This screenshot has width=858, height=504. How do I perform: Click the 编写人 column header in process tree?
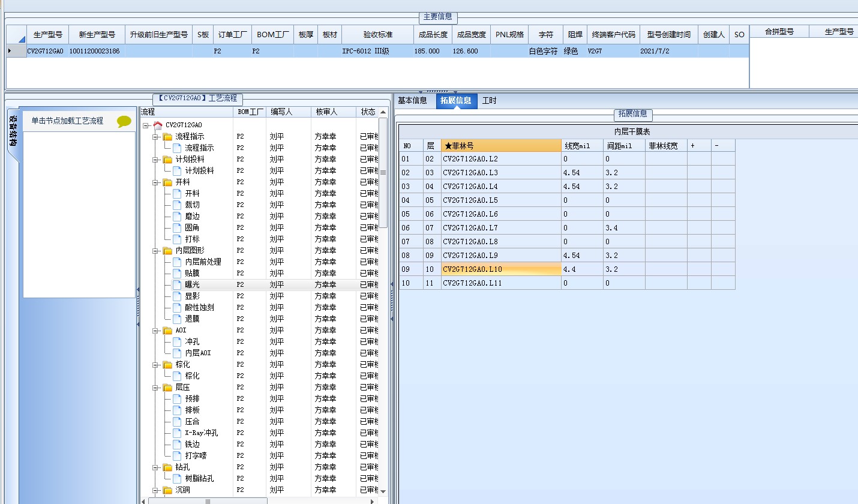(x=288, y=112)
